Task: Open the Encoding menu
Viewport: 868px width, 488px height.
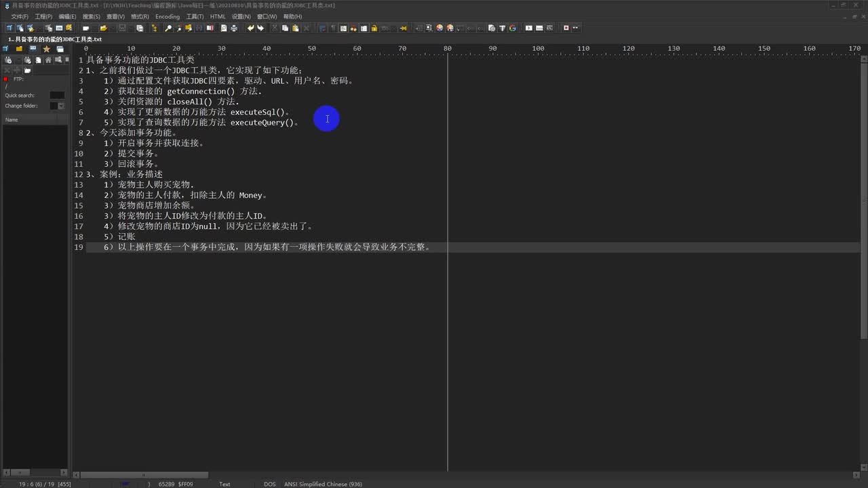Action: [x=167, y=16]
